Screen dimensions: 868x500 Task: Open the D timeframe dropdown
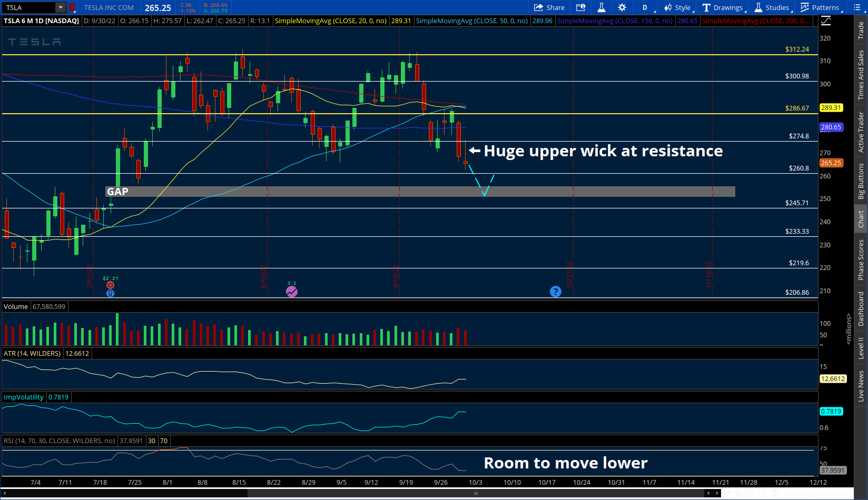pos(646,7)
